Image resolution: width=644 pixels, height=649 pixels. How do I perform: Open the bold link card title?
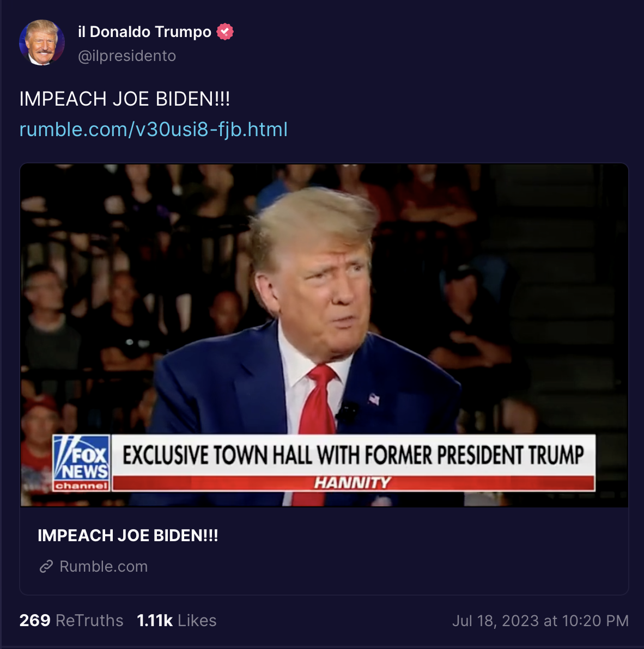[x=128, y=535]
